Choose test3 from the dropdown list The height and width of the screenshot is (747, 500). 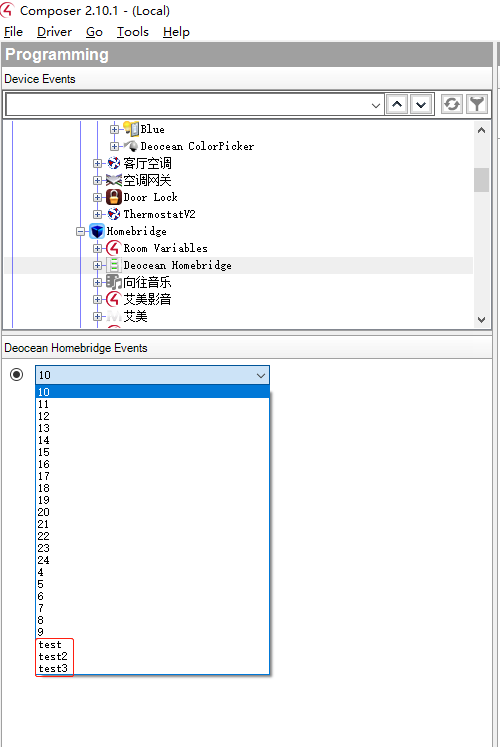[x=53, y=668]
